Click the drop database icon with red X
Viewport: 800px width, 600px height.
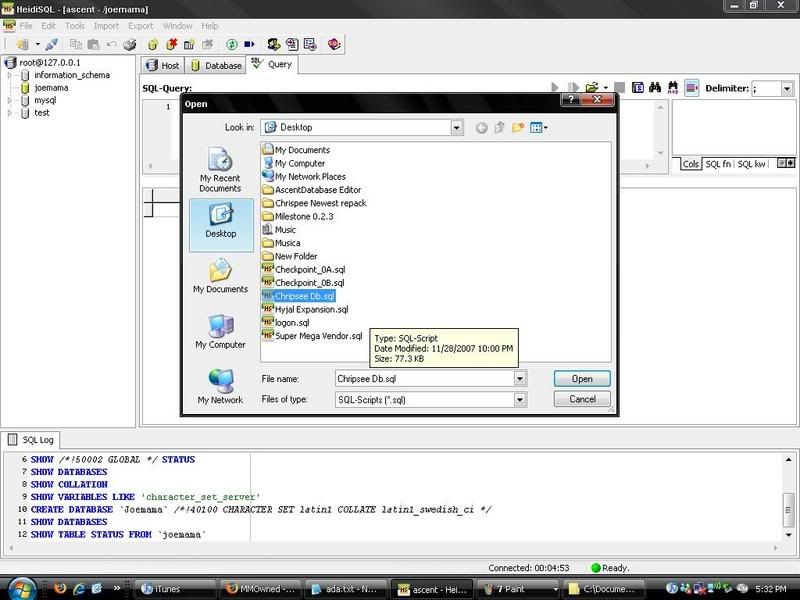pos(171,44)
